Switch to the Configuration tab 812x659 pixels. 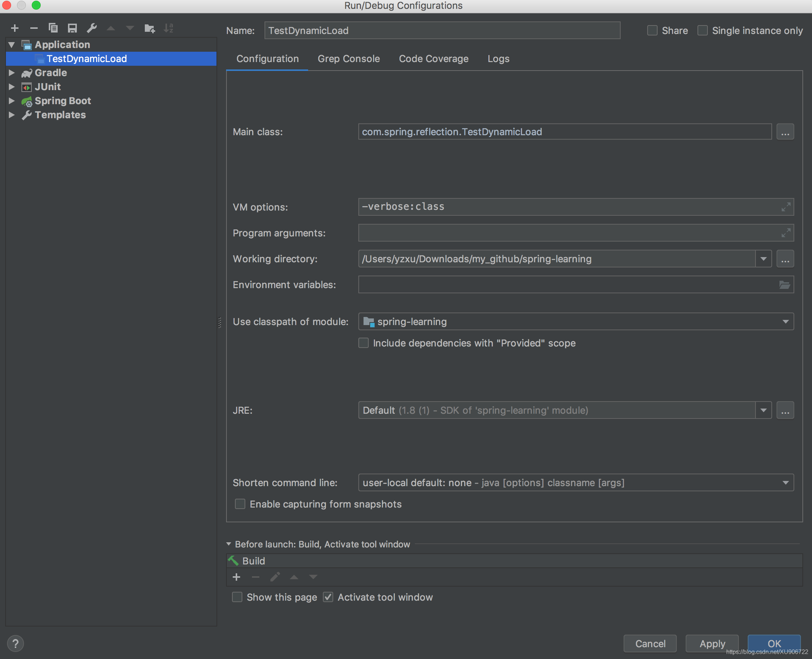[267, 59]
